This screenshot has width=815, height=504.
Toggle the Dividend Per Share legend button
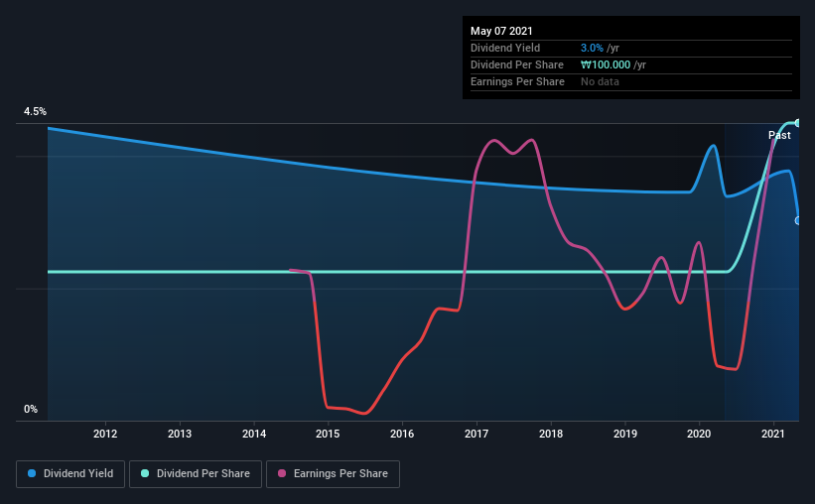[x=196, y=474]
